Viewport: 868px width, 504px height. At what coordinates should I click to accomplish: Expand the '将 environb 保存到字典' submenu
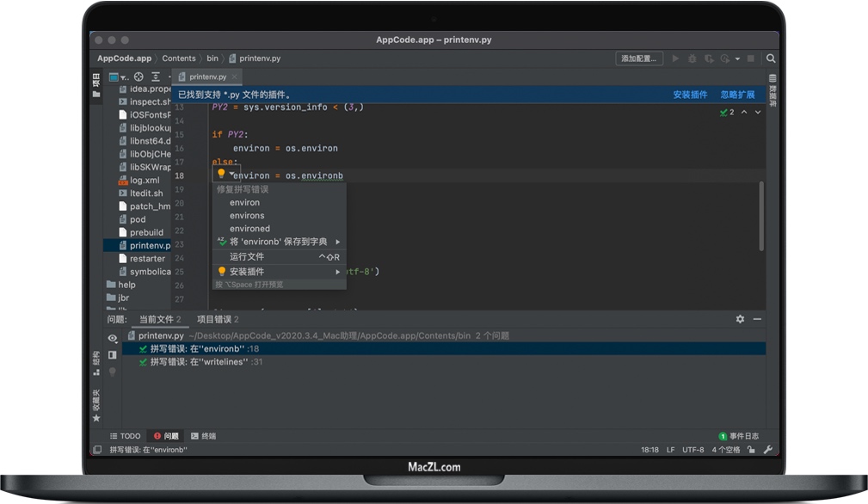(x=340, y=242)
